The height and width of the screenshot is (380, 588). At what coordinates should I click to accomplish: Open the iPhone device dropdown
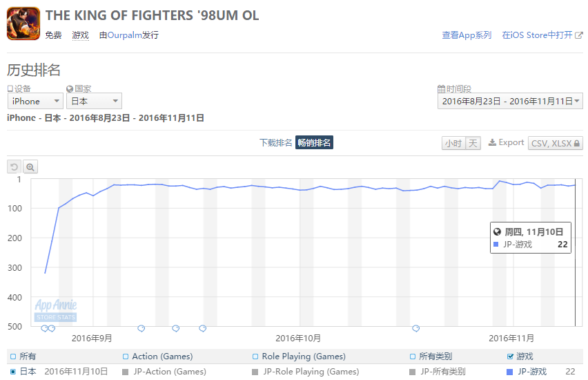click(x=35, y=101)
